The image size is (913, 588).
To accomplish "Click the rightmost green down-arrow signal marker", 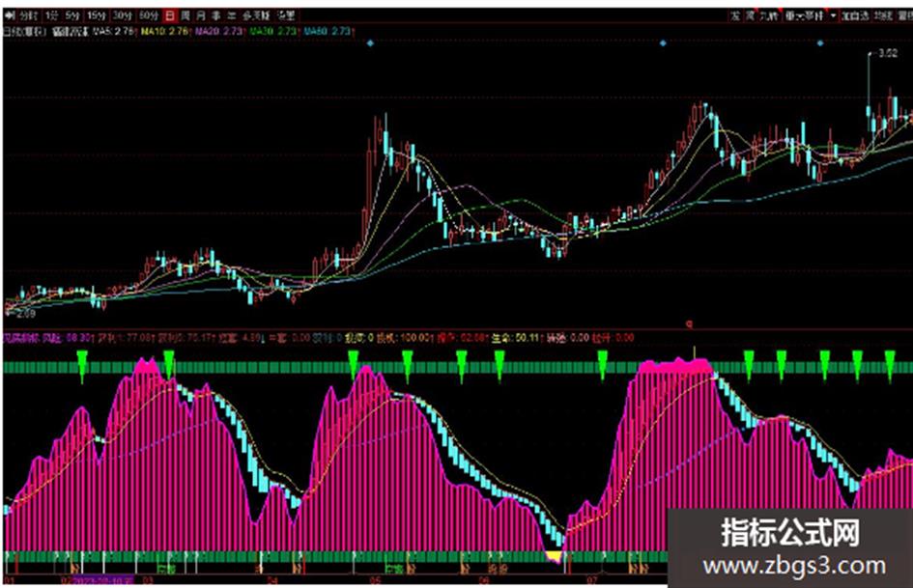I will (890, 366).
